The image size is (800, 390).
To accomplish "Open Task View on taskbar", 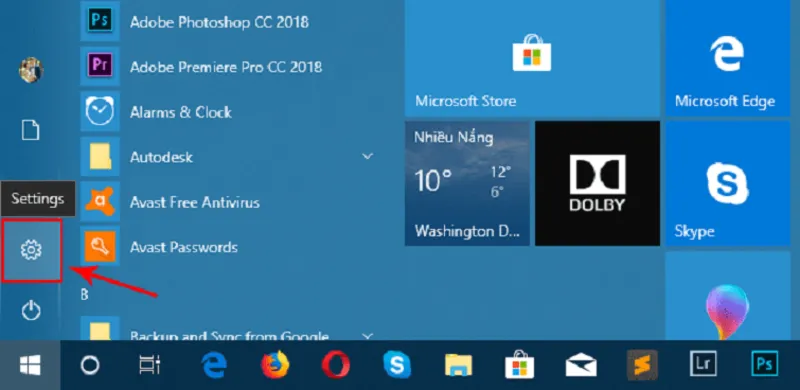I will [150, 365].
